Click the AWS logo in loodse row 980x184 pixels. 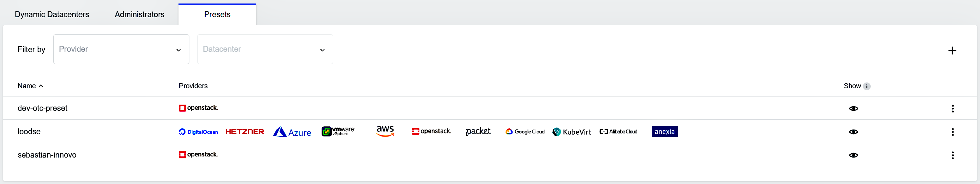coord(385,131)
